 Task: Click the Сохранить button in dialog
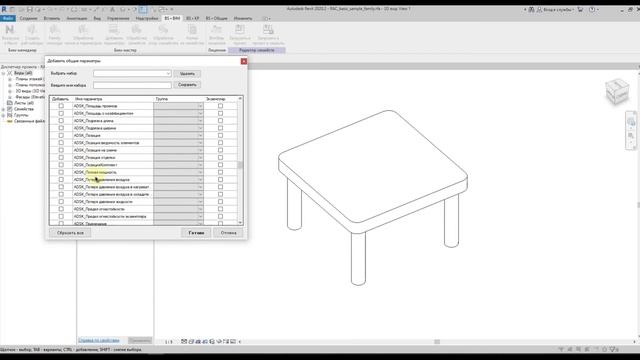point(187,85)
